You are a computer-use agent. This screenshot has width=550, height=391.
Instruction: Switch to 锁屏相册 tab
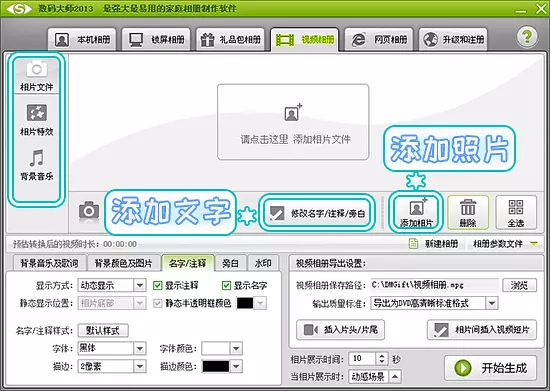click(x=156, y=40)
